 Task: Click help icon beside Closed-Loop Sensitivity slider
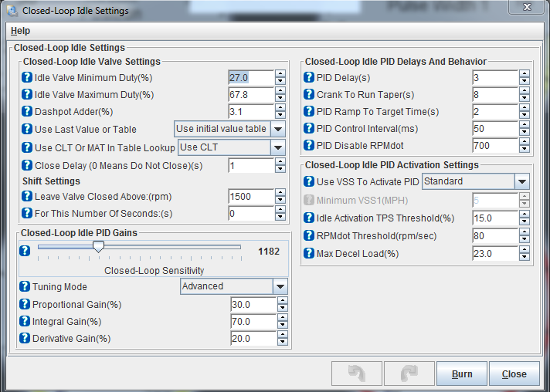[x=25, y=251]
